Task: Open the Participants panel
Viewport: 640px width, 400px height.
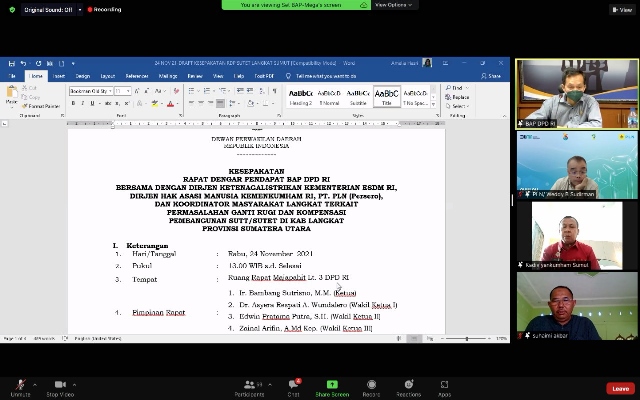Action: [249, 384]
